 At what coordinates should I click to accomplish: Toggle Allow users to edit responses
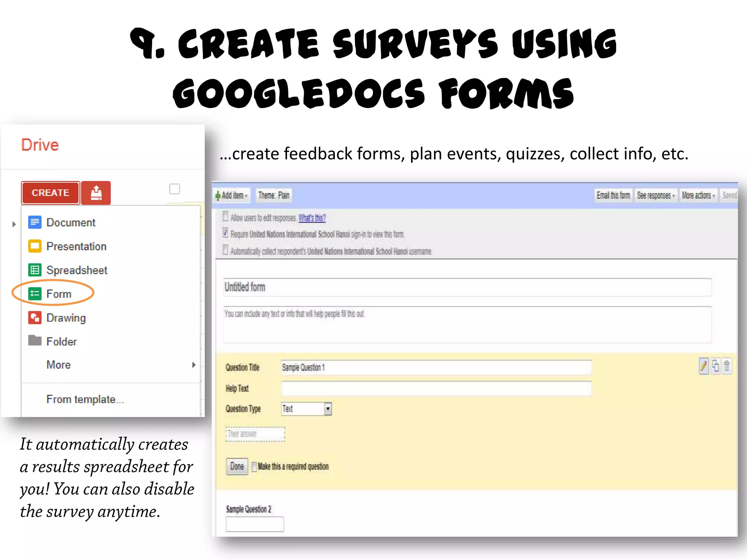[x=225, y=217]
